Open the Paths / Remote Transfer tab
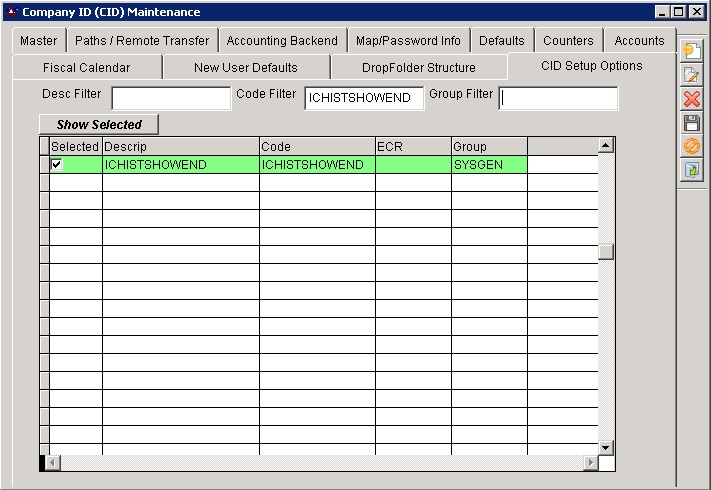This screenshot has width=711, height=490. 142,41
